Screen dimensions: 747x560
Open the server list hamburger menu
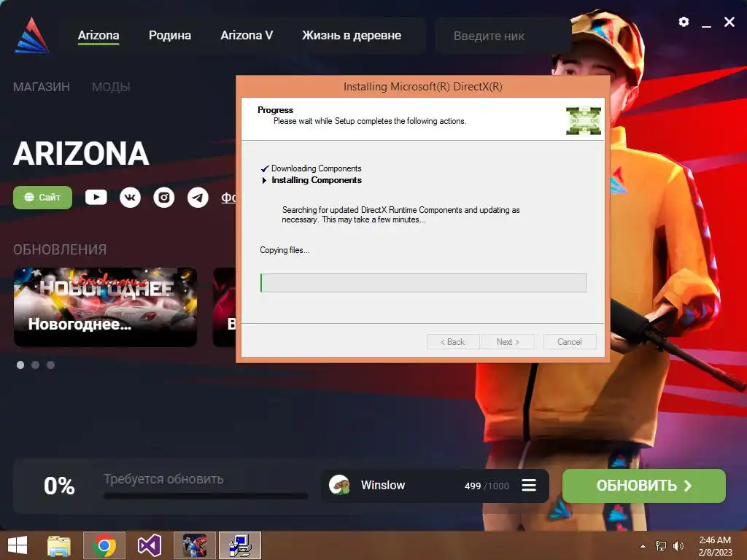[x=529, y=485]
